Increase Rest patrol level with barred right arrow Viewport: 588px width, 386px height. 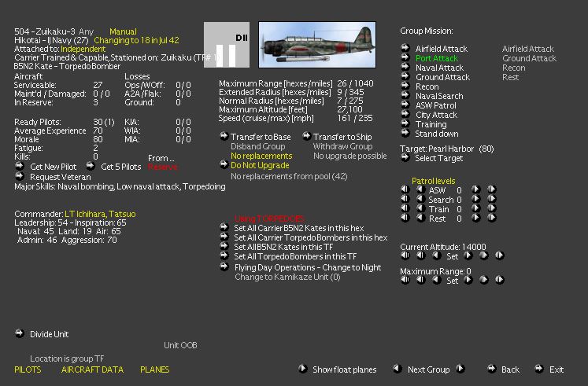pyautogui.click(x=492, y=218)
